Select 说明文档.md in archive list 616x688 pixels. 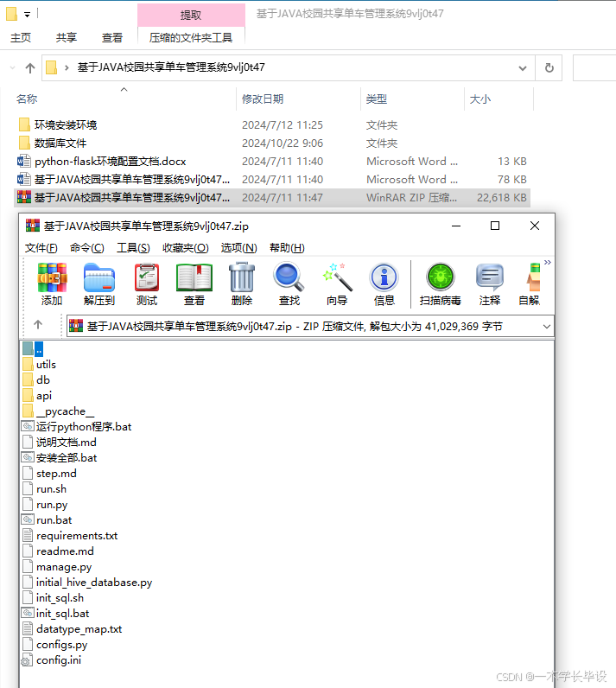[60, 443]
